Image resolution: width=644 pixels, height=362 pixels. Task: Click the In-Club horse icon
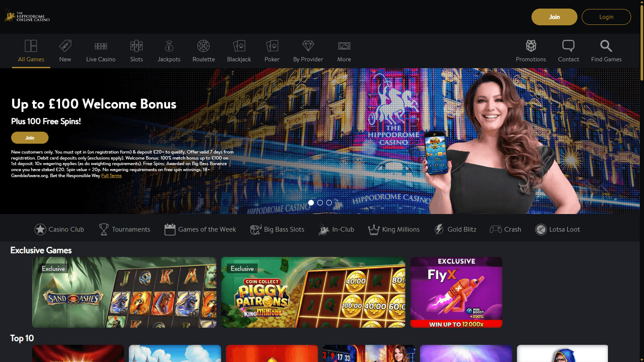point(324,229)
